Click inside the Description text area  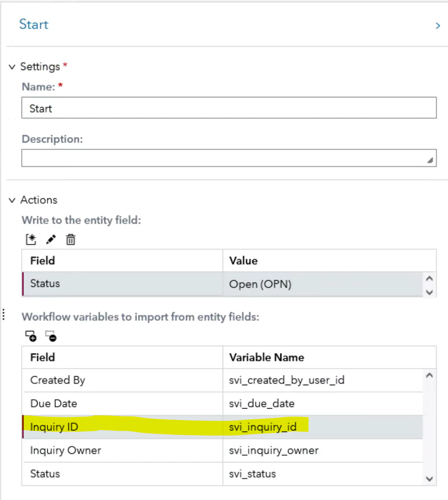point(229,158)
